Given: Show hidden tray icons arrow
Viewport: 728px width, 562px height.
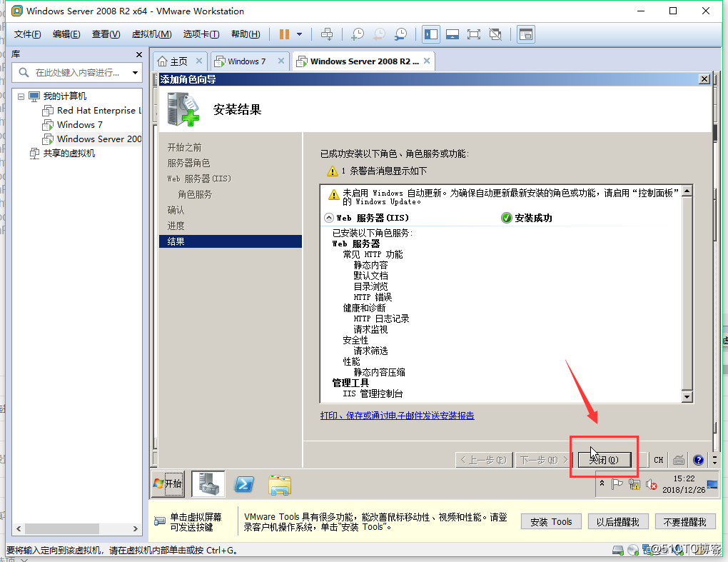Looking at the screenshot, I should (602, 483).
